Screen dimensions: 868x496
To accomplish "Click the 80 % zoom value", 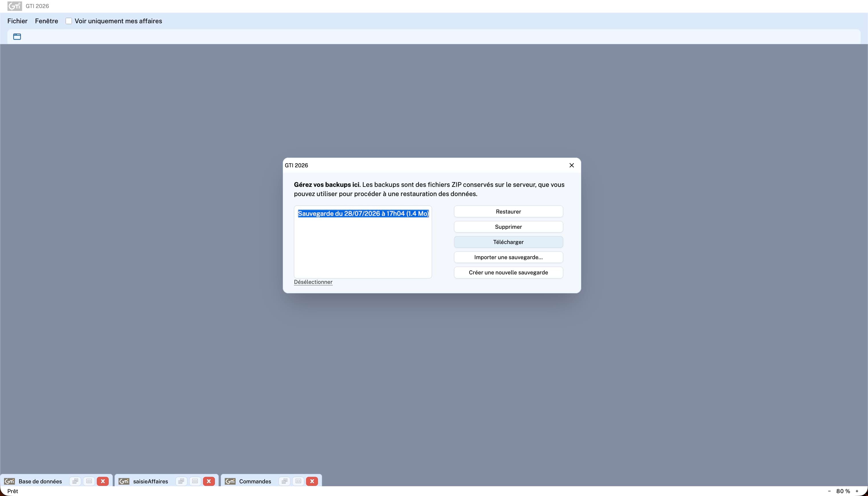I will tap(843, 491).
